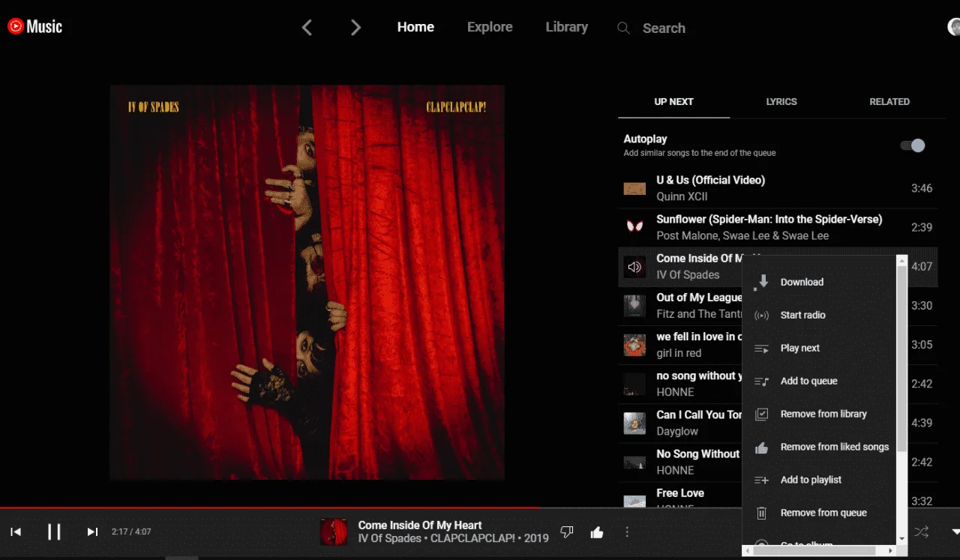Click the trash icon for Remove from queue
960x560 pixels.
coord(762,513)
